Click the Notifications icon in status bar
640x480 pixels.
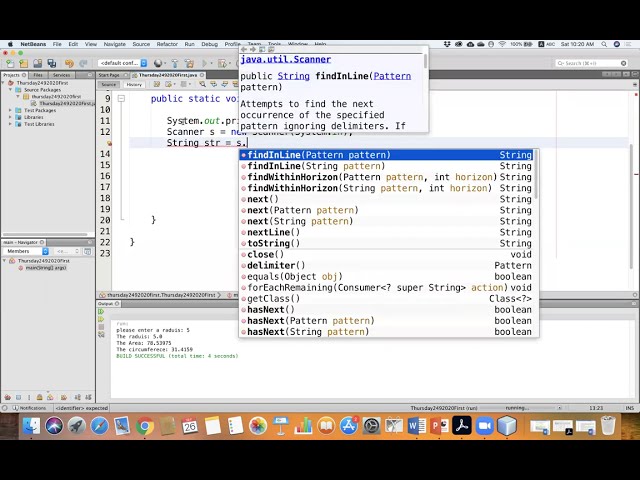click(x=16, y=408)
